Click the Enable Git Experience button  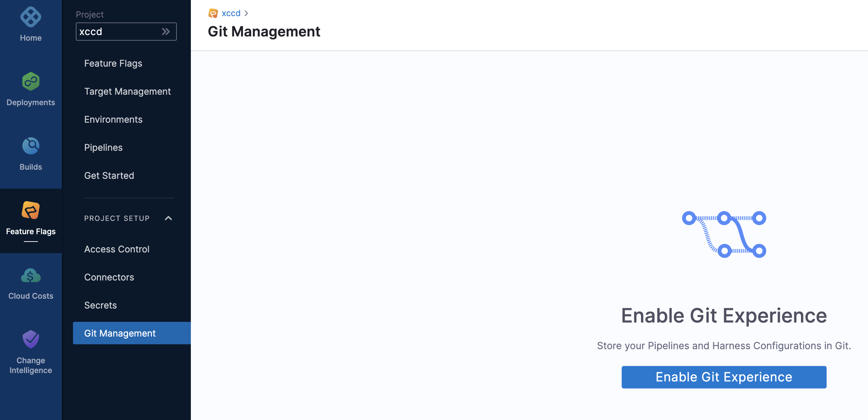(724, 377)
